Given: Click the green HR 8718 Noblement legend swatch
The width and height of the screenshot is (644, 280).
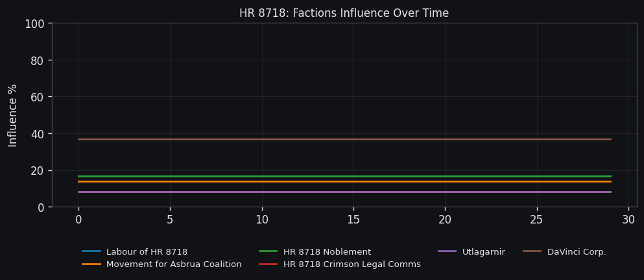Looking at the screenshot, I should [x=268, y=252].
